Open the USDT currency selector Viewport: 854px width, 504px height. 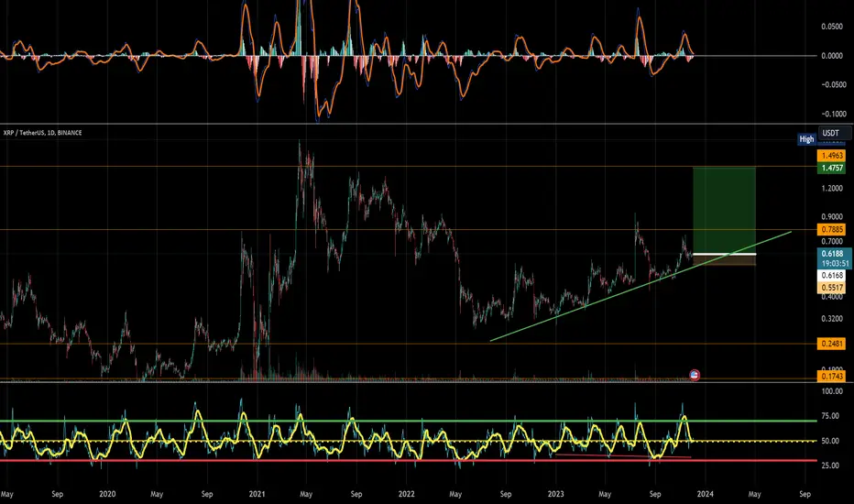(x=834, y=133)
